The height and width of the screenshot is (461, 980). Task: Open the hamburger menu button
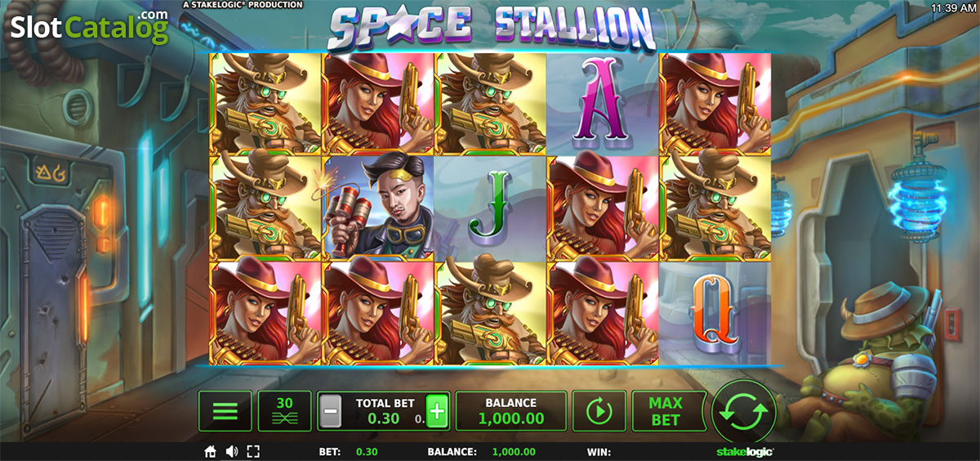click(225, 411)
